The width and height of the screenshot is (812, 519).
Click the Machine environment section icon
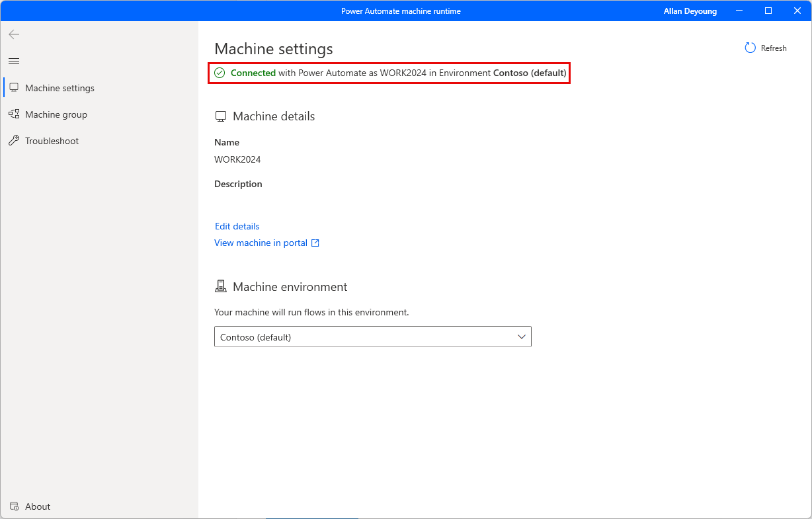[x=221, y=286]
